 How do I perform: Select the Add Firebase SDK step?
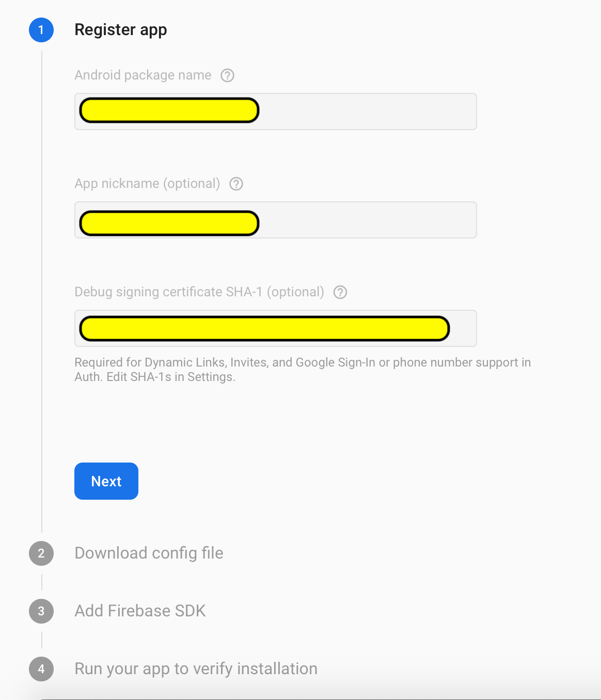[x=140, y=611]
